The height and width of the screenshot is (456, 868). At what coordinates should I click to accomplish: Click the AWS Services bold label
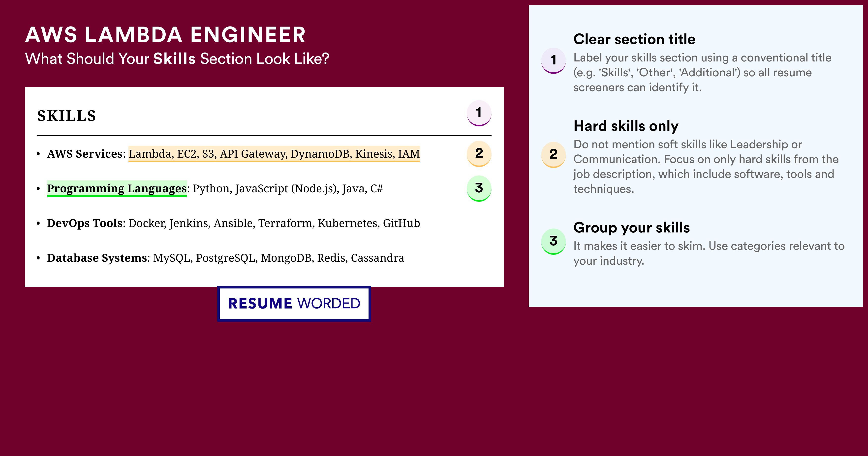point(85,154)
